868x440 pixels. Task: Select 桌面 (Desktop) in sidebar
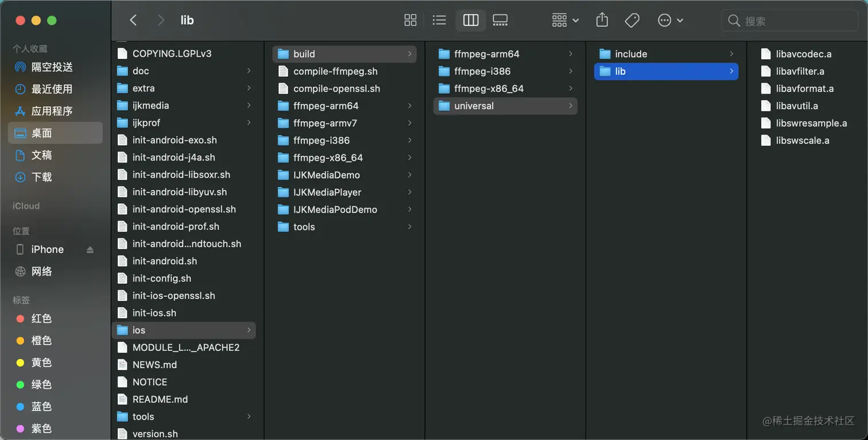[55, 133]
